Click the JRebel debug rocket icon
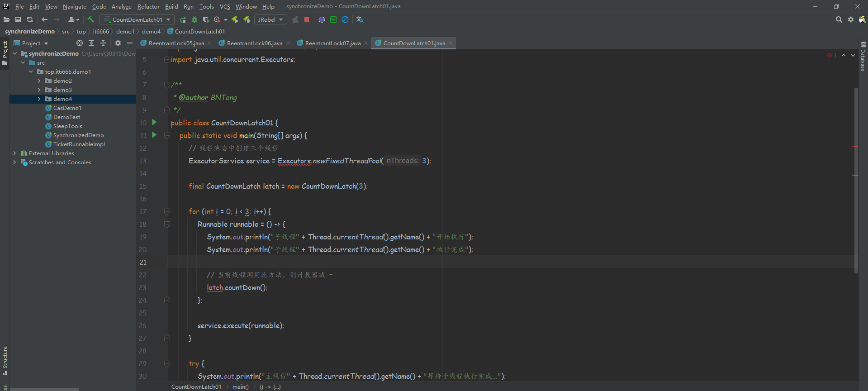 pyautogui.click(x=247, y=19)
